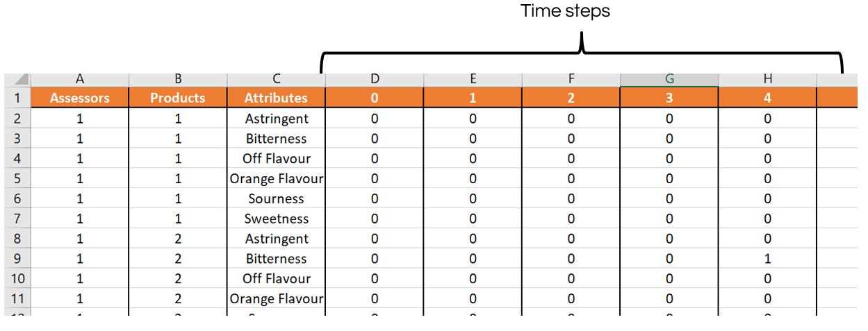Click the Assessors header cell
The image size is (868, 331).
80,98
